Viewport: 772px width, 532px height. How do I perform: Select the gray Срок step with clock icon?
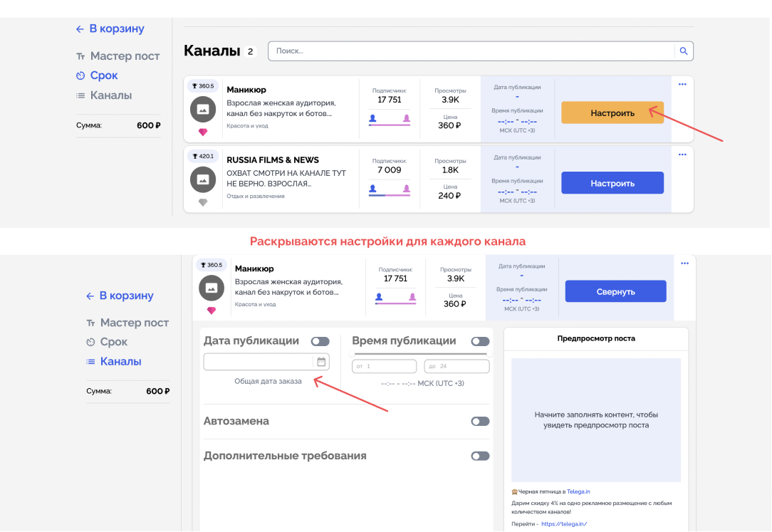point(107,342)
